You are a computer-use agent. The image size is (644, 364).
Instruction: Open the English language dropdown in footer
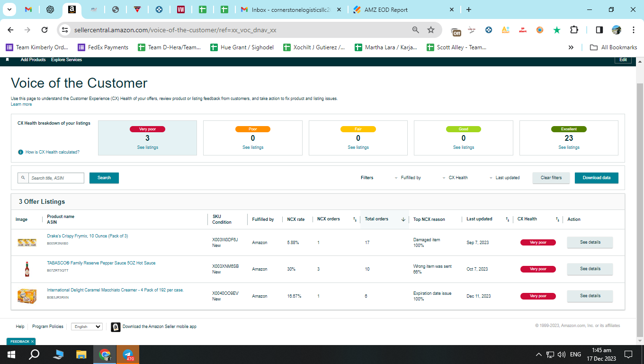click(87, 327)
